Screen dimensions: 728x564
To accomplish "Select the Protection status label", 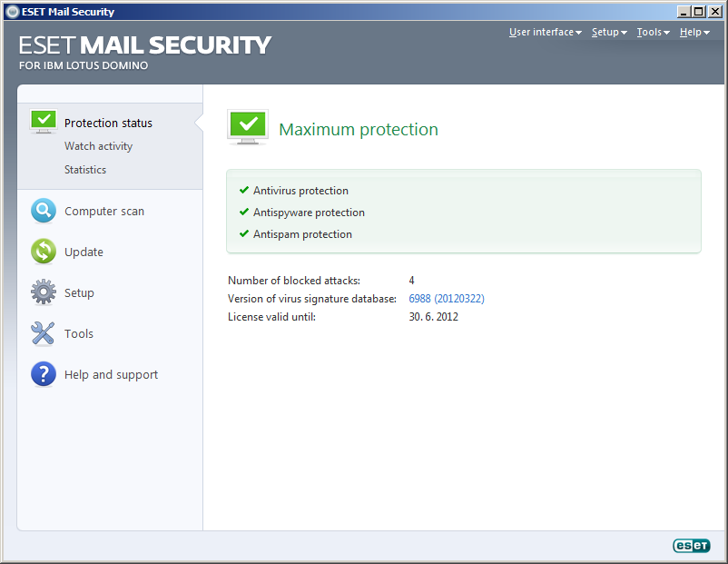I will (108, 124).
